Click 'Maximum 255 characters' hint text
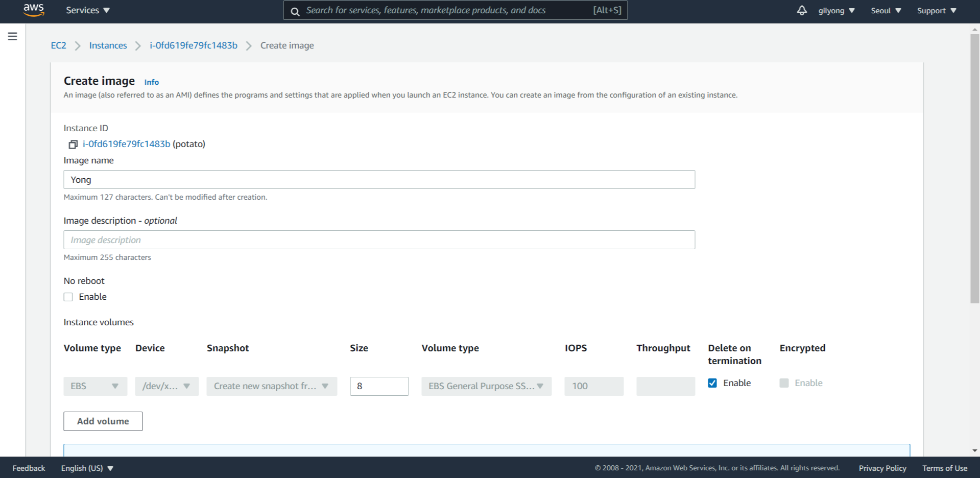 tap(107, 257)
